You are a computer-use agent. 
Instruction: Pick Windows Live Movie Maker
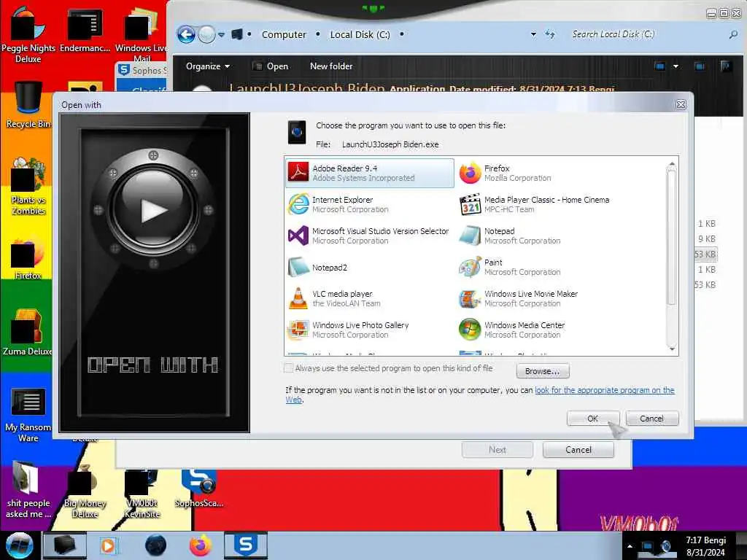point(519,298)
